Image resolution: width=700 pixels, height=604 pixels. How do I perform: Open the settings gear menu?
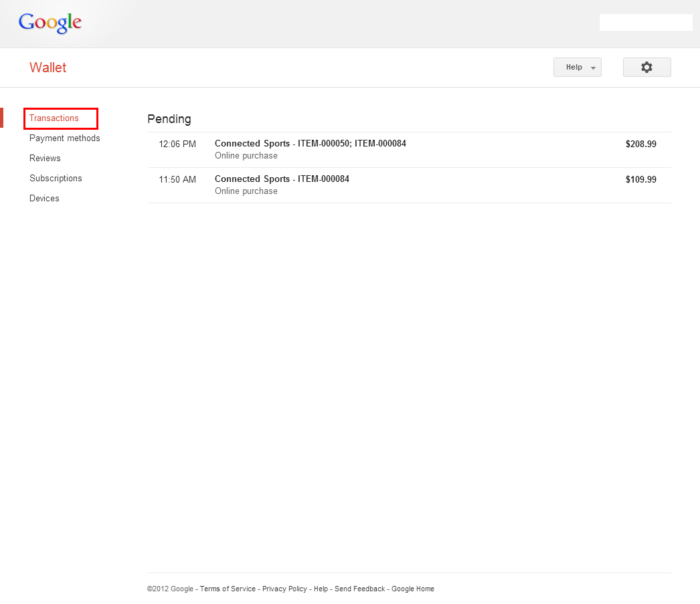(x=646, y=68)
